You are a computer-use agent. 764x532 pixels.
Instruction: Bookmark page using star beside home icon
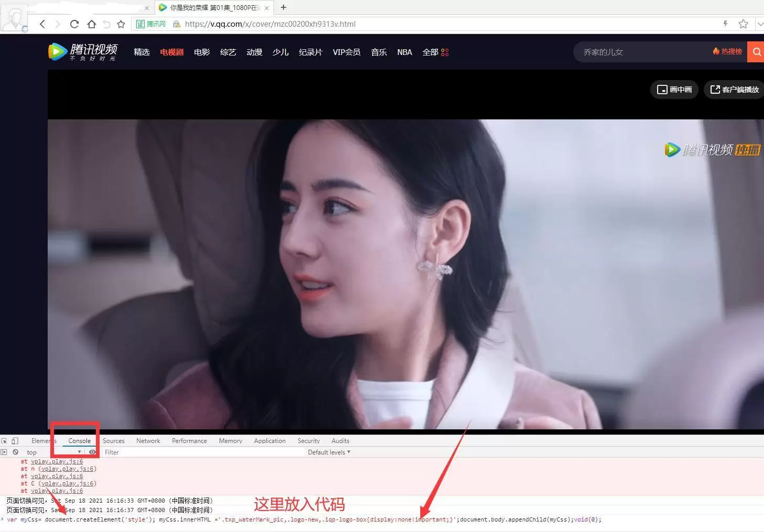(x=121, y=24)
